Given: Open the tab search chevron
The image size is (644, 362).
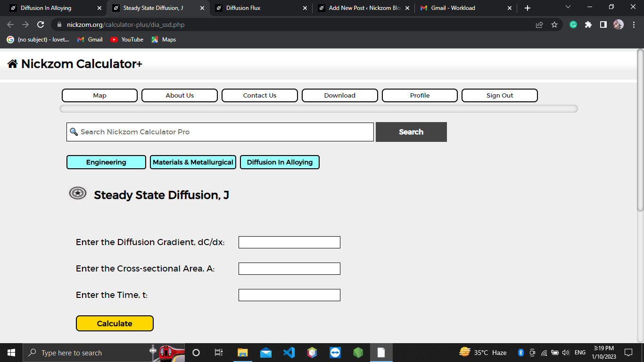Looking at the screenshot, I should pos(568,7).
